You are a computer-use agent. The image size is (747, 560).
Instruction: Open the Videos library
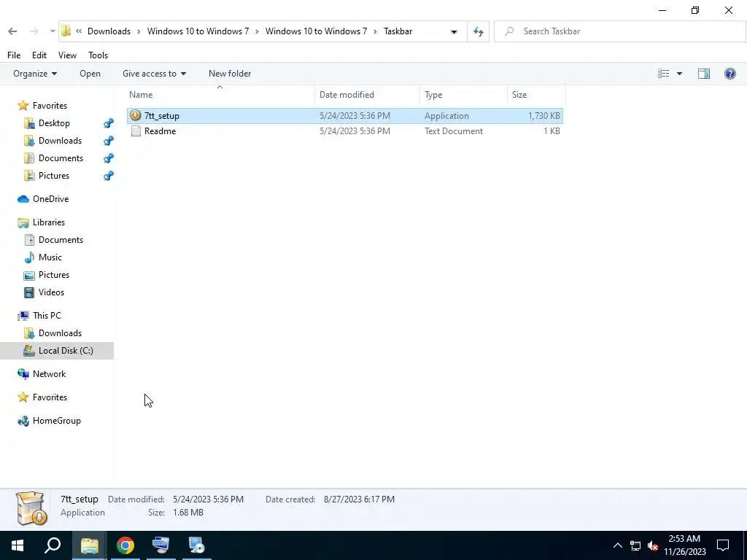point(51,292)
